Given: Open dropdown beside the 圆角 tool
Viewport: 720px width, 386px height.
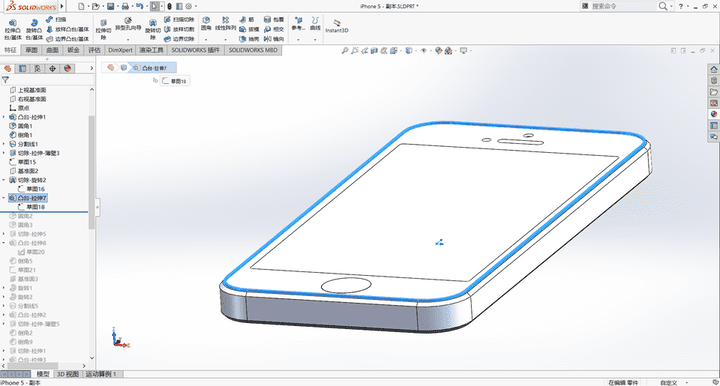Looking at the screenshot, I should [206, 39].
